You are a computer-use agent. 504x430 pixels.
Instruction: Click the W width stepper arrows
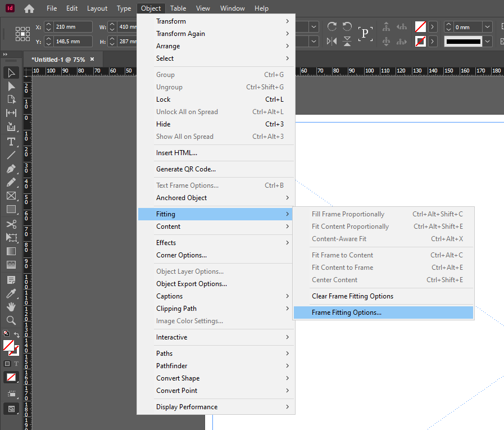pos(112,26)
